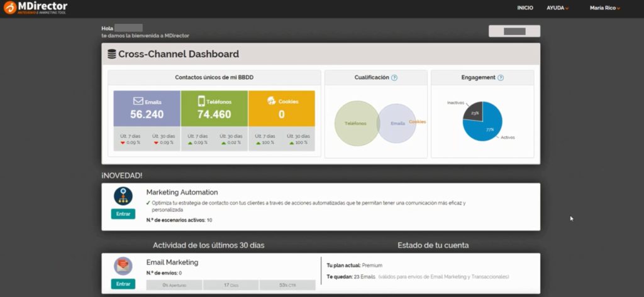Image resolution: width=644 pixels, height=297 pixels.
Task: Click 'Contactos únicos de mi BBDD' header
Action: [x=214, y=77]
